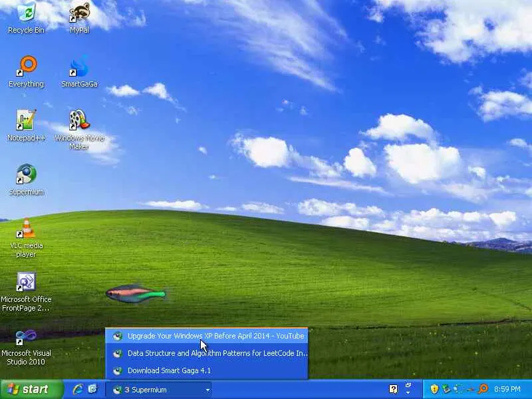This screenshot has width=532, height=399.
Task: Select Microsoft Visual Studio 2010 shortcut
Action: (26, 346)
